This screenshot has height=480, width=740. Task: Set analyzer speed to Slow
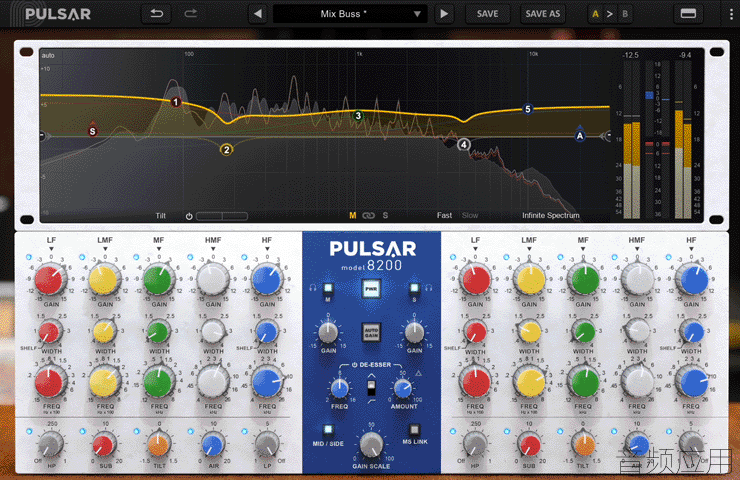470,215
